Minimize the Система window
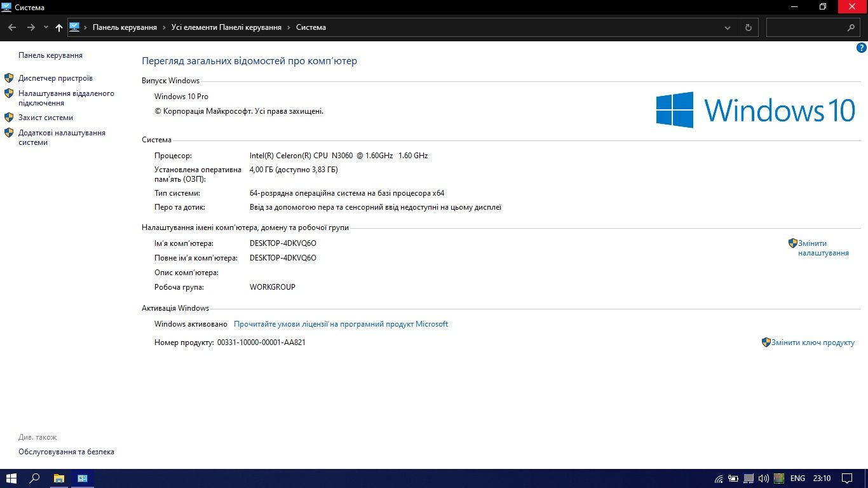 (794, 6)
